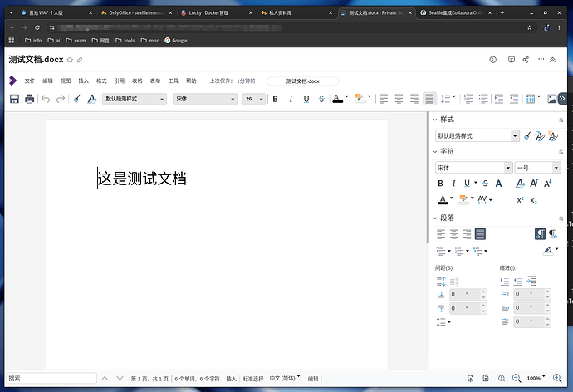
Task: Print the document using the printer icon
Action: [x=30, y=99]
